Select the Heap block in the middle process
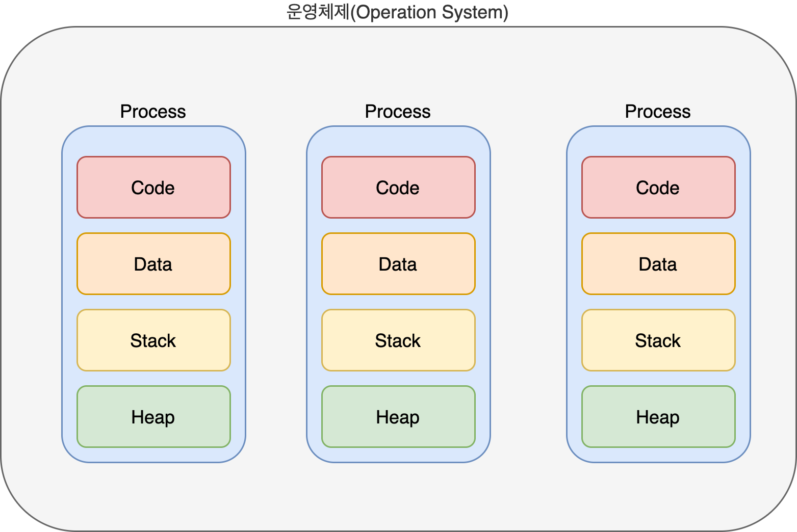The image size is (797, 532). [398, 417]
